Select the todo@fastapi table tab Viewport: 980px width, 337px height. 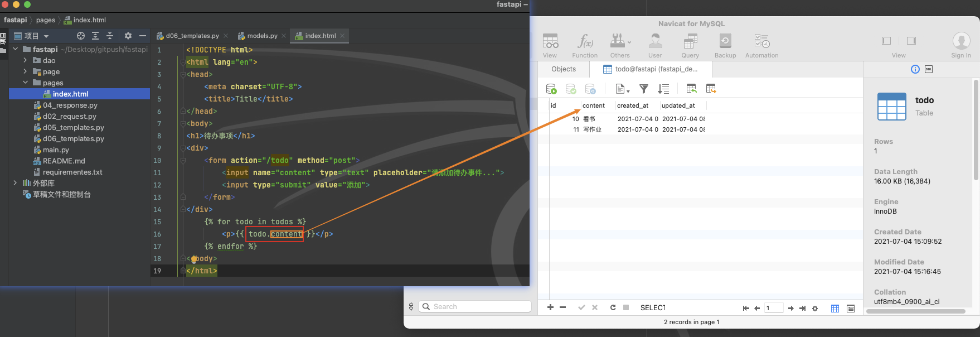pyautogui.click(x=650, y=69)
